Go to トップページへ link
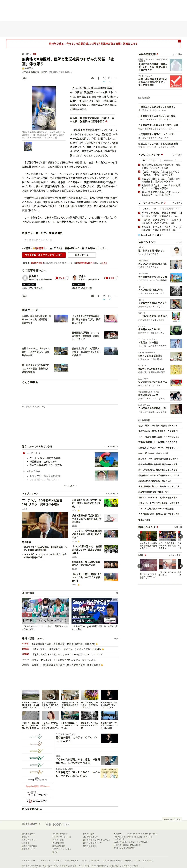The image size is (187, 868). pos(112,494)
